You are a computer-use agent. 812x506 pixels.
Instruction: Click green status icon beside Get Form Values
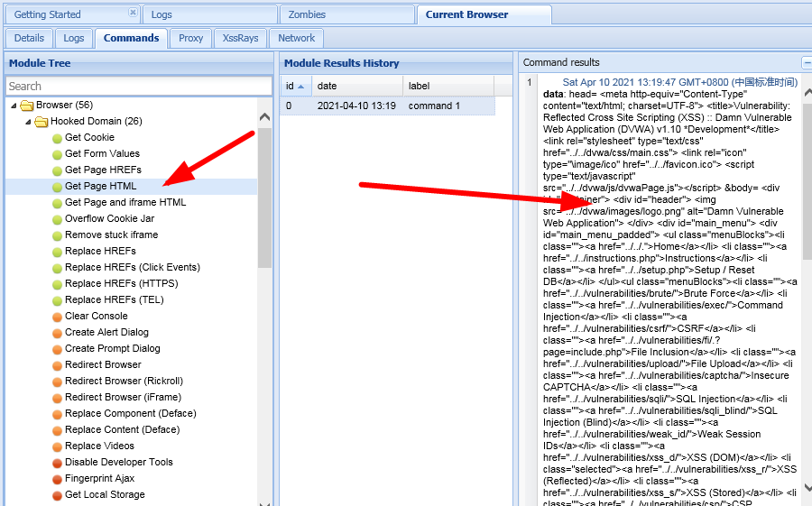pyautogui.click(x=57, y=154)
